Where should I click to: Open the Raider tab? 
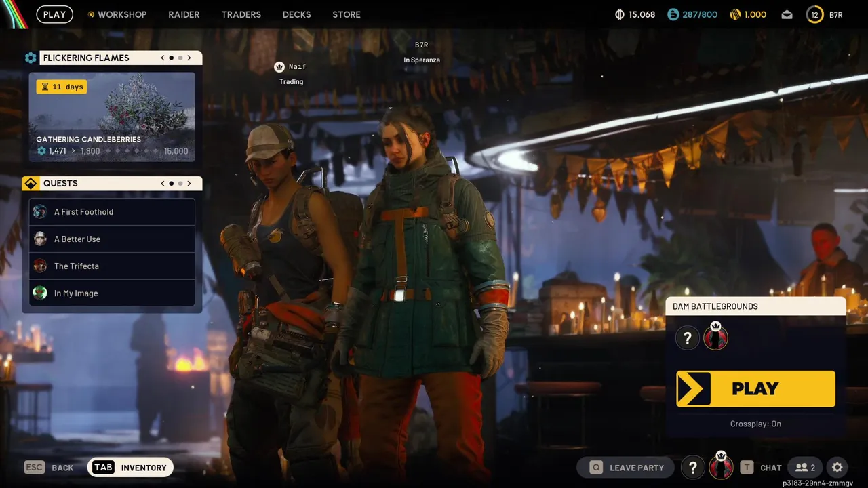pyautogui.click(x=184, y=14)
